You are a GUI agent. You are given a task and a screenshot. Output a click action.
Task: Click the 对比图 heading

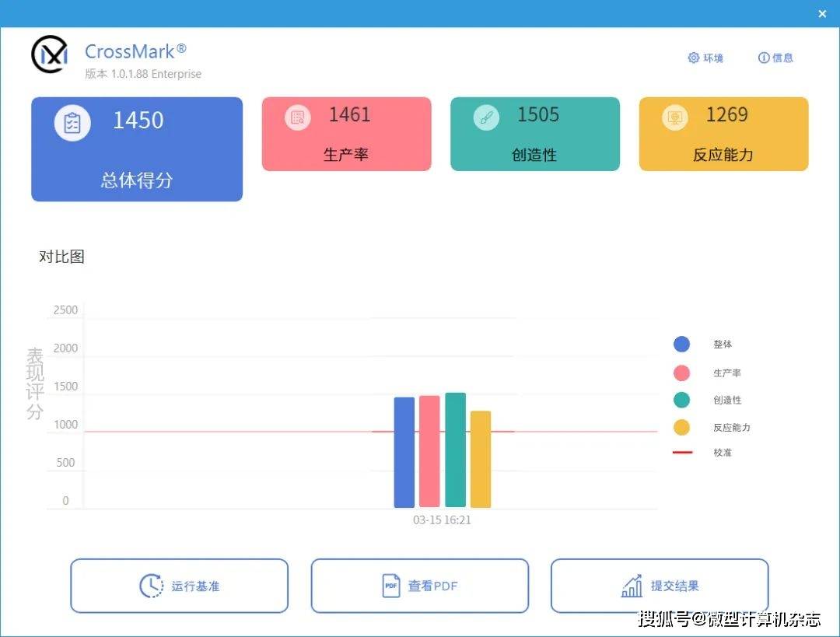click(61, 257)
